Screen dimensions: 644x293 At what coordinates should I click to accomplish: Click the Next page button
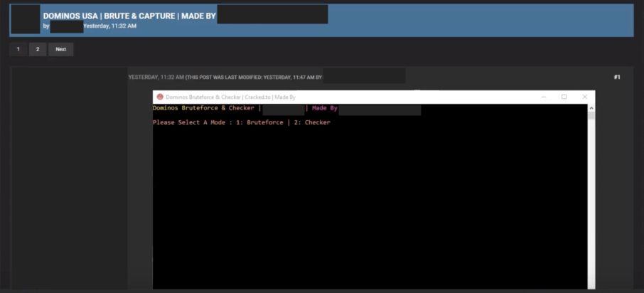[x=61, y=49]
